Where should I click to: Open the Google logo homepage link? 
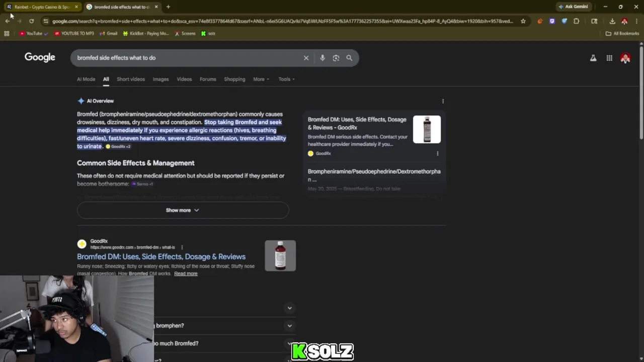tap(40, 57)
